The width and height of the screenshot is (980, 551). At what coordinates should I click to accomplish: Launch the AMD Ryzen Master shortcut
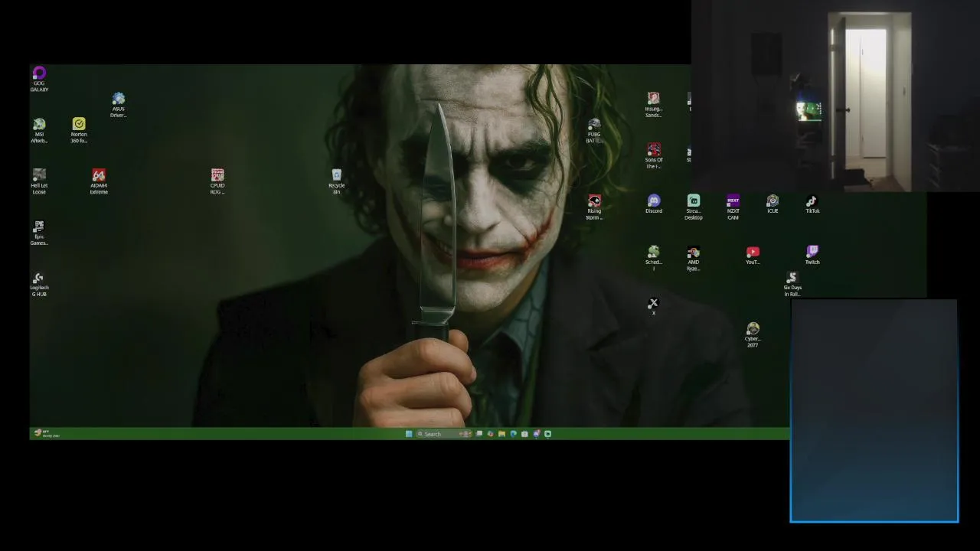pos(693,259)
